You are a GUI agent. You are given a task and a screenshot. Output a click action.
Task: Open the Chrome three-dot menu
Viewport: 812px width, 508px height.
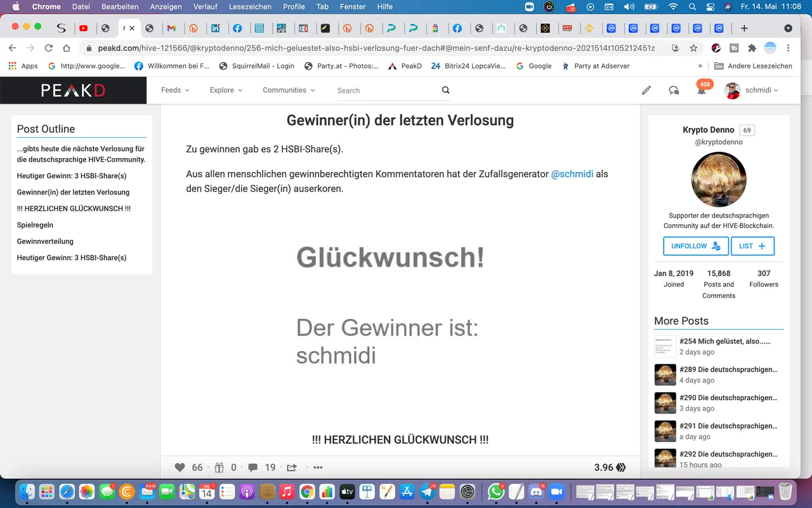[x=788, y=48]
